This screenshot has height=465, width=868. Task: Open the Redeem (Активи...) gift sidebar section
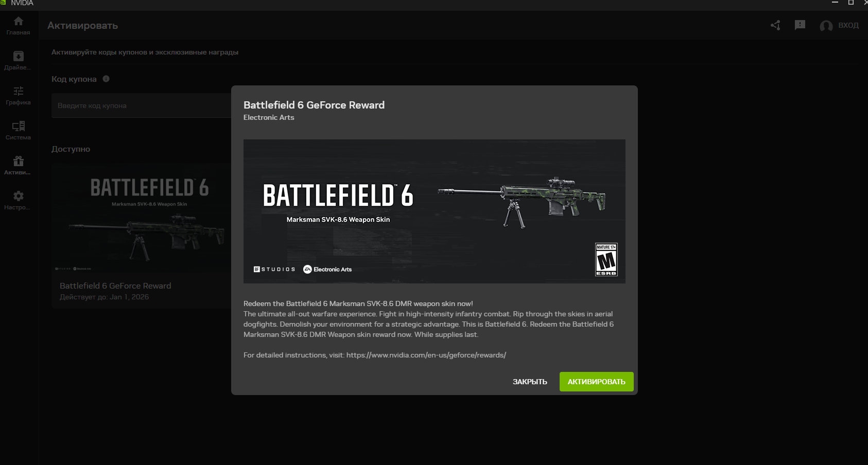click(19, 166)
